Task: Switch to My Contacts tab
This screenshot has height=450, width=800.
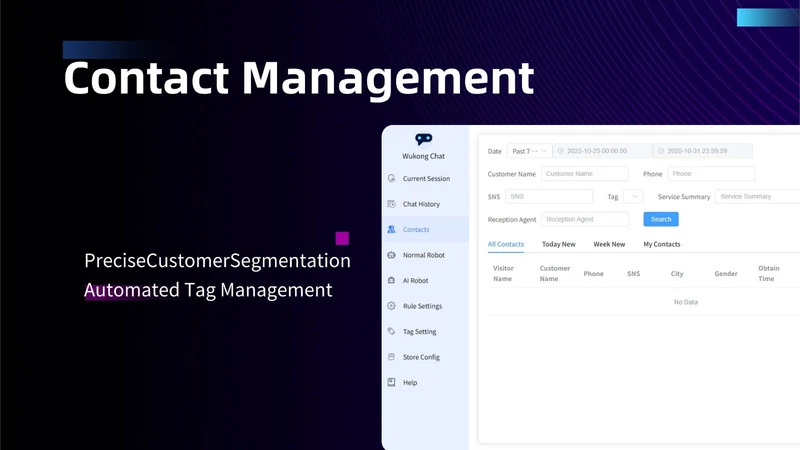Action: [x=662, y=244]
